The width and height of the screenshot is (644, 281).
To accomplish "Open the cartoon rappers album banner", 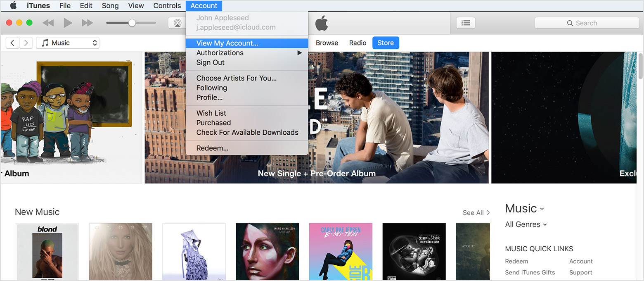I will point(71,117).
